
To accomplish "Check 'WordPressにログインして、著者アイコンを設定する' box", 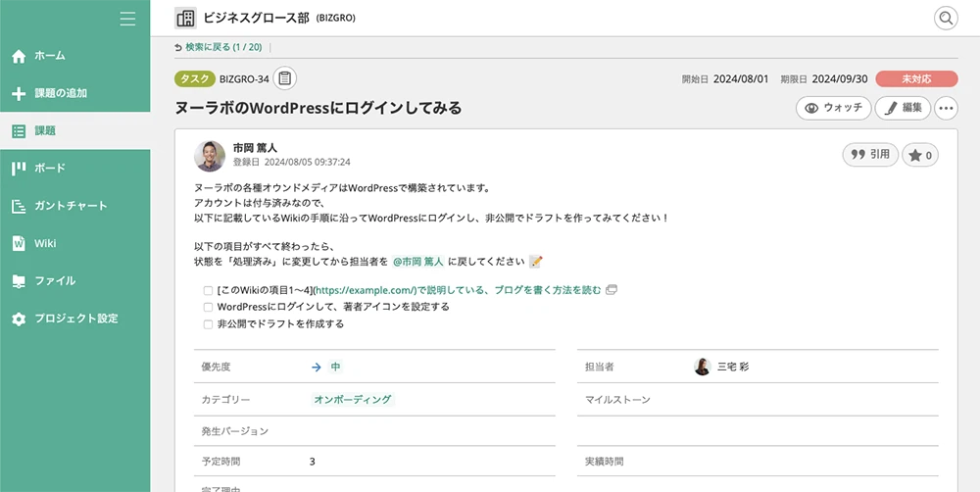I will [208, 307].
